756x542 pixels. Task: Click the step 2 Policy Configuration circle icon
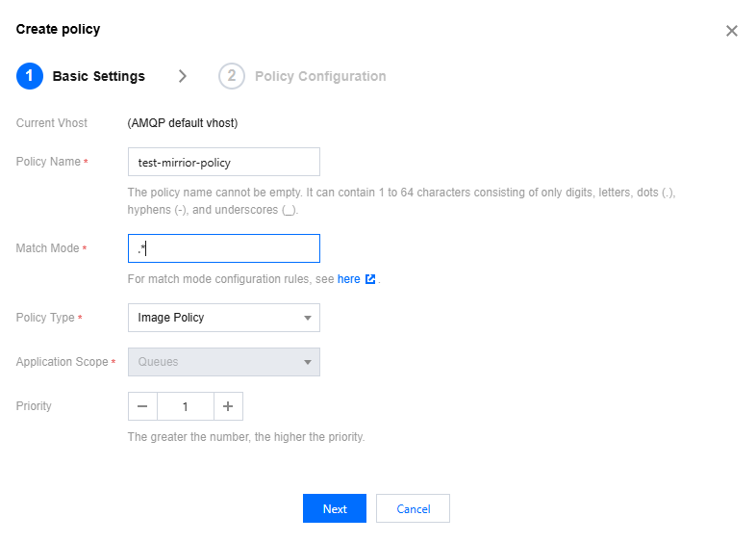(x=232, y=76)
